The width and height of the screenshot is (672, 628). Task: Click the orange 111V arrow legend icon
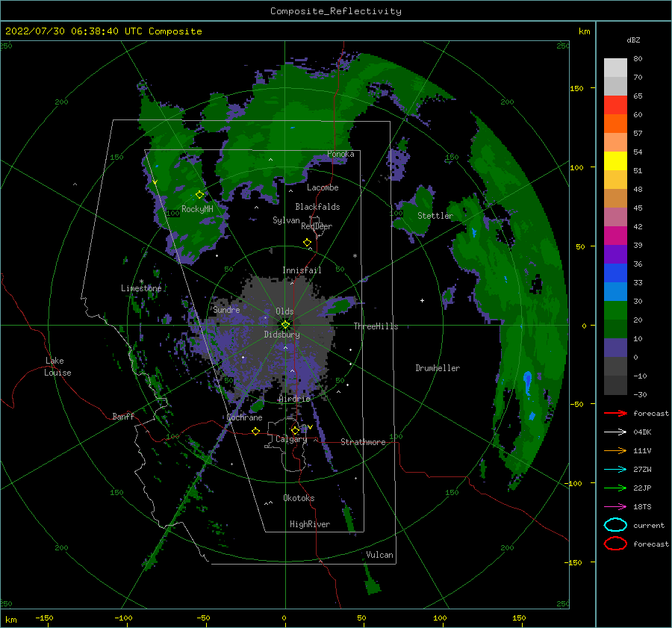[615, 450]
